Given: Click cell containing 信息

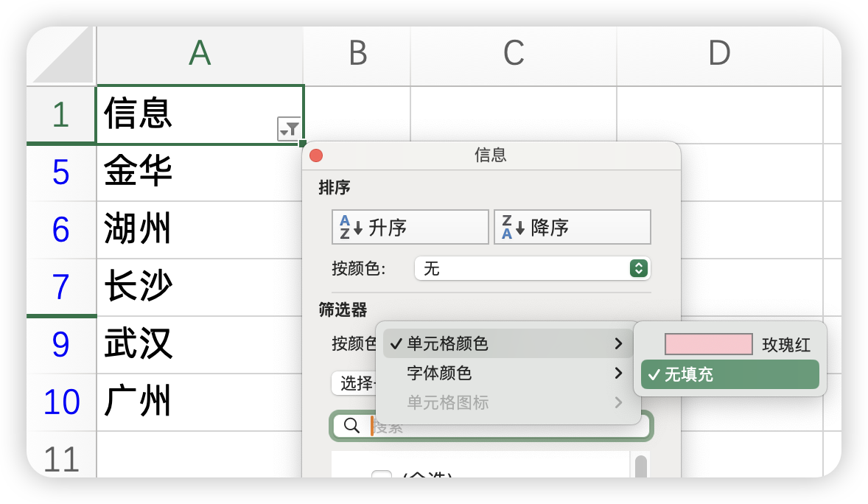Looking at the screenshot, I should click(200, 115).
